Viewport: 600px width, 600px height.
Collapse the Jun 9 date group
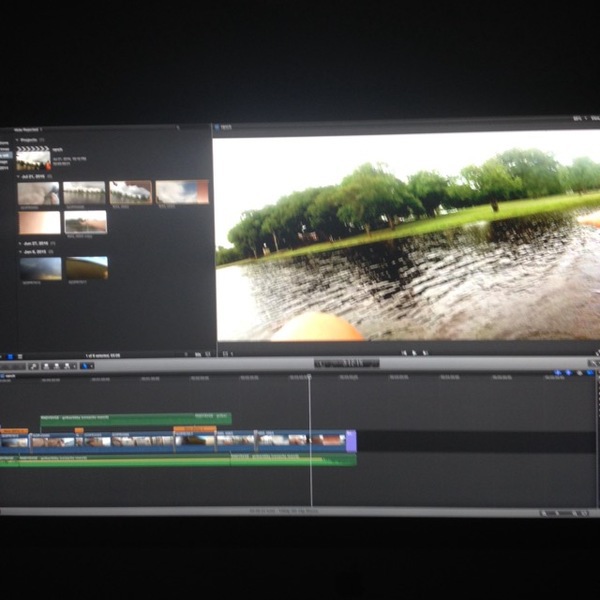(20, 252)
